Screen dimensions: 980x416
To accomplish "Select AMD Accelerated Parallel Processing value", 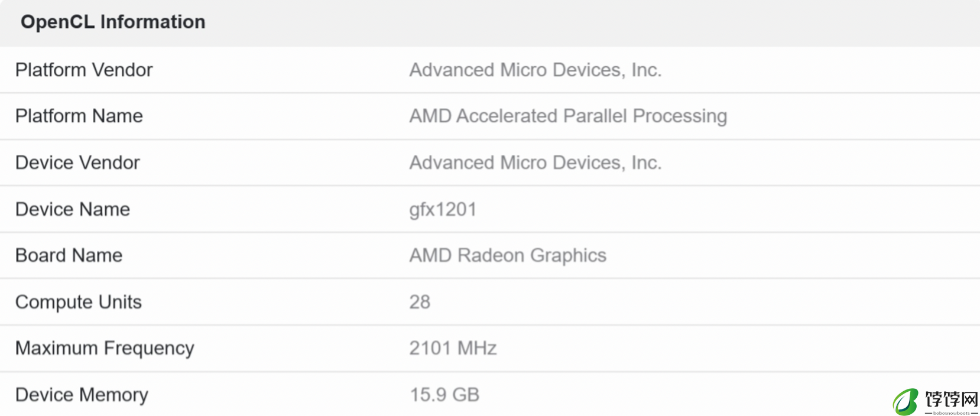I will pyautogui.click(x=568, y=116).
